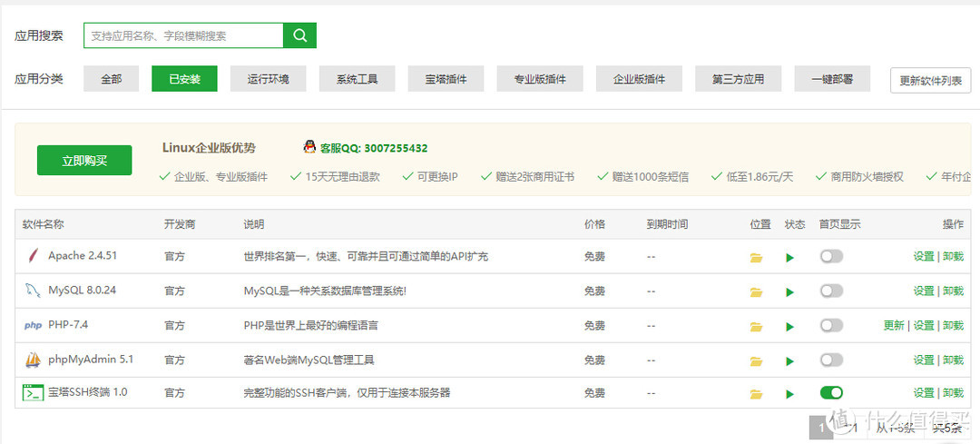Select the 系统工具 category tab
The width and height of the screenshot is (980, 444).
click(x=357, y=79)
